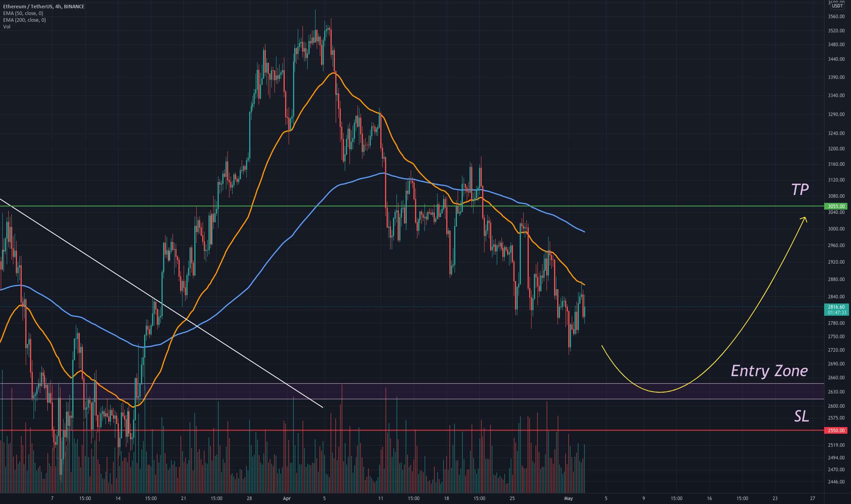Click the candle countdown 01:47:33

pos(836,313)
